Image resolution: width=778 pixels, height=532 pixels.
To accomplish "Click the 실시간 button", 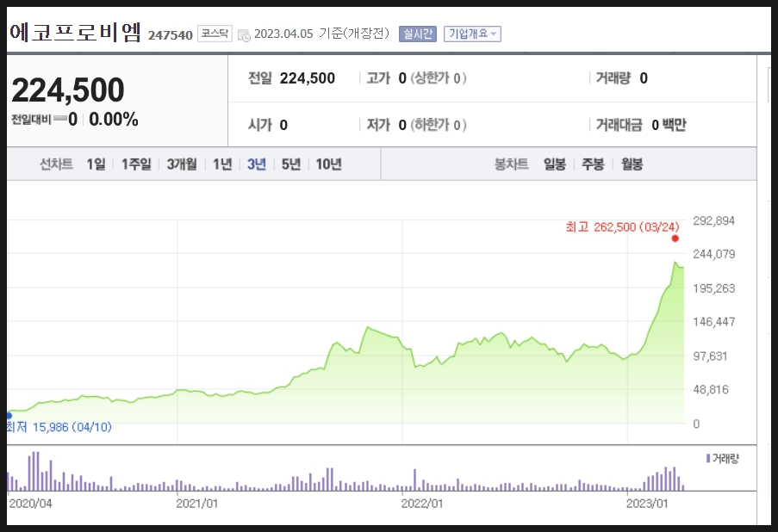I will [x=418, y=34].
